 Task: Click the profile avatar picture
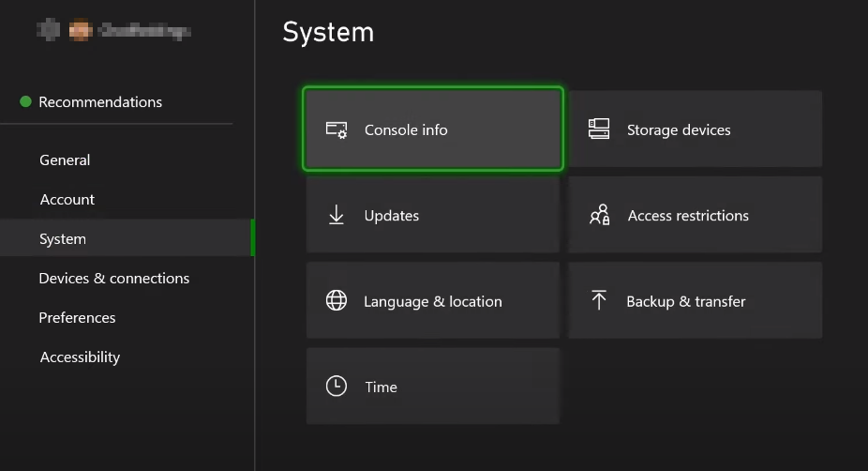pos(81,30)
